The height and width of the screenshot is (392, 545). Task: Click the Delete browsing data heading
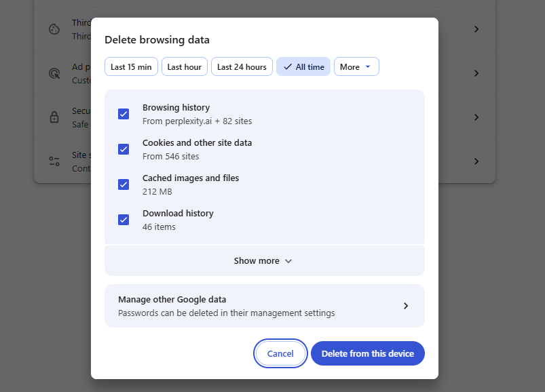[157, 40]
